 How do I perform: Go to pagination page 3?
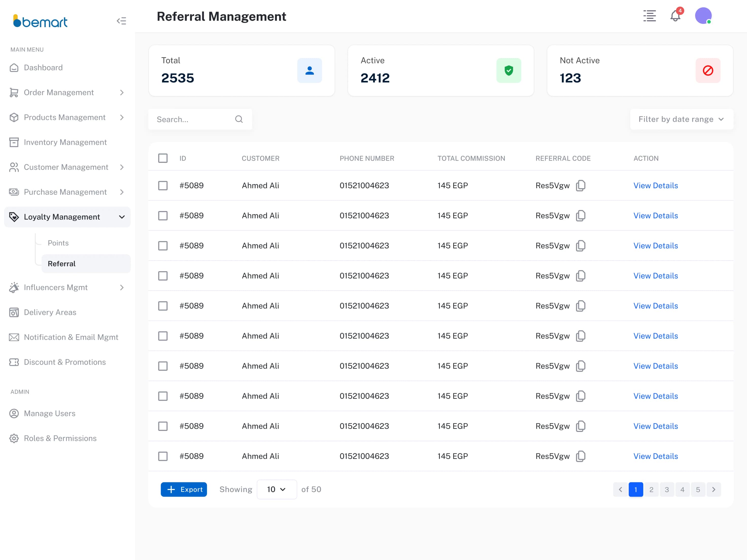pyautogui.click(x=667, y=489)
